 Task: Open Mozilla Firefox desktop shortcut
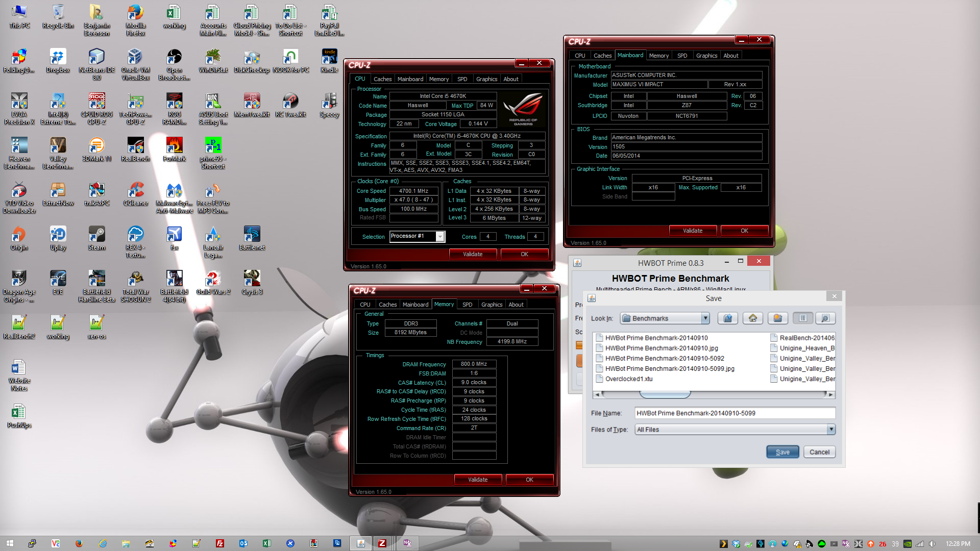coord(135,20)
